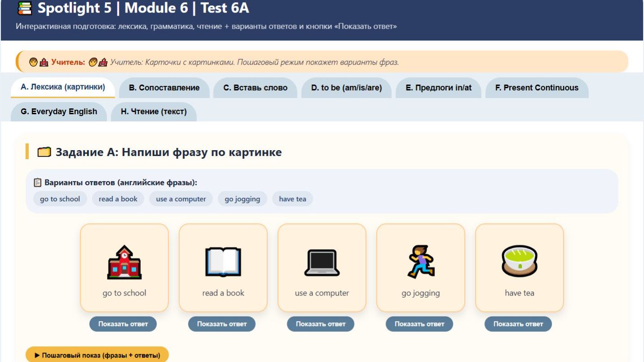Click the school building emoji icon
644x362 pixels.
click(124, 263)
